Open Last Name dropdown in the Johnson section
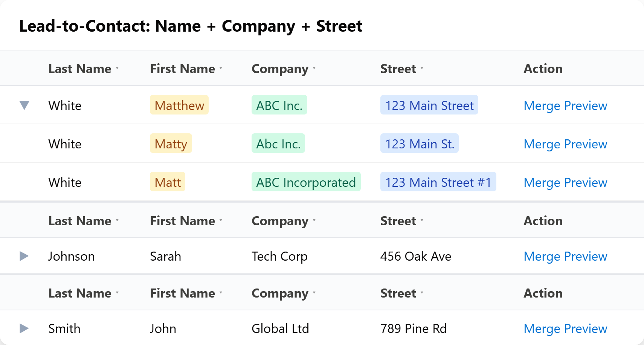Viewport: 644px width, 345px height. coord(117,220)
